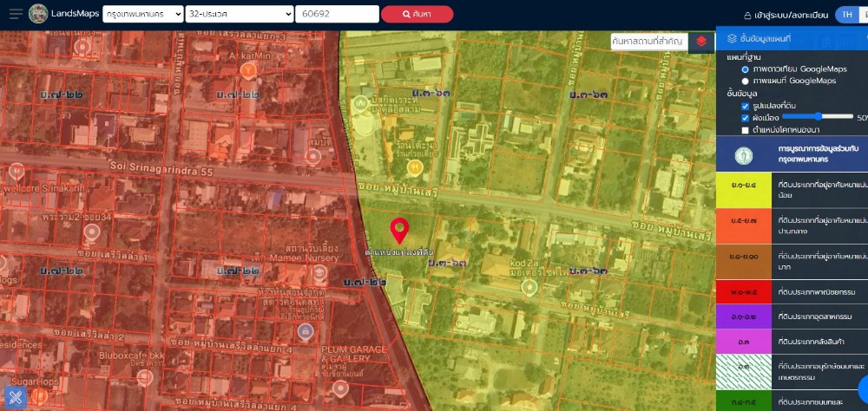
Task: Select the GoogleMaps road map radio
Action: pos(745,81)
